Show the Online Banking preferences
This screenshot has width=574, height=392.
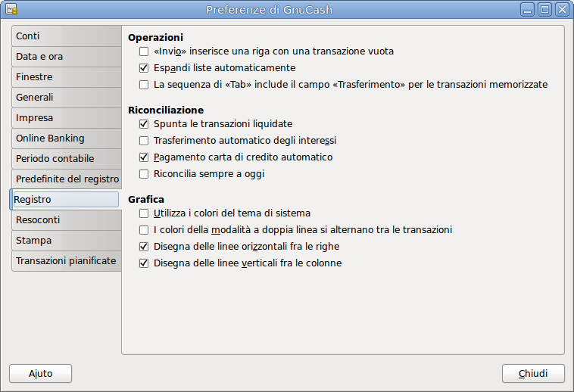pos(66,138)
